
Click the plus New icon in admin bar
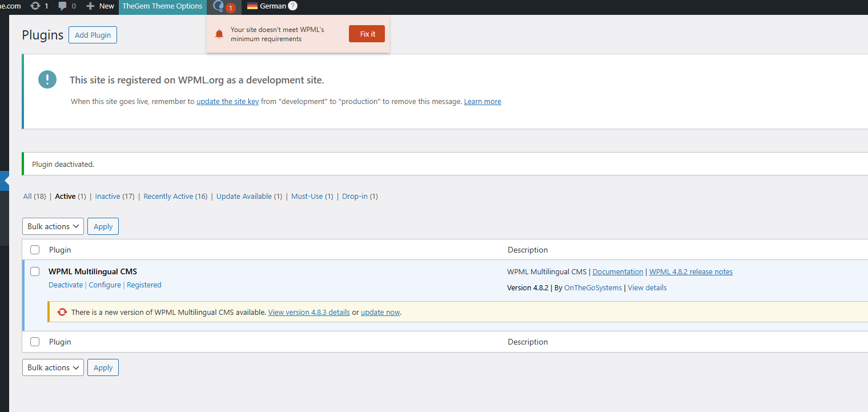pos(90,6)
